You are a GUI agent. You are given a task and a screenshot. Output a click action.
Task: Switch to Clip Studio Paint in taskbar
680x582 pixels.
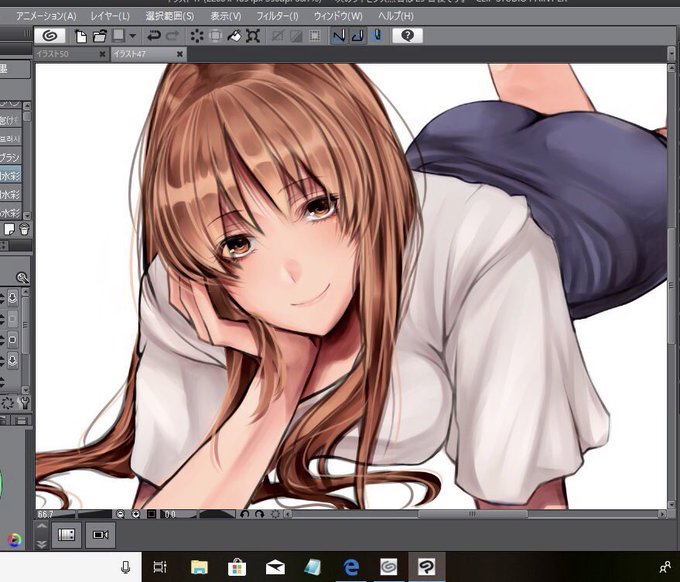pos(427,567)
